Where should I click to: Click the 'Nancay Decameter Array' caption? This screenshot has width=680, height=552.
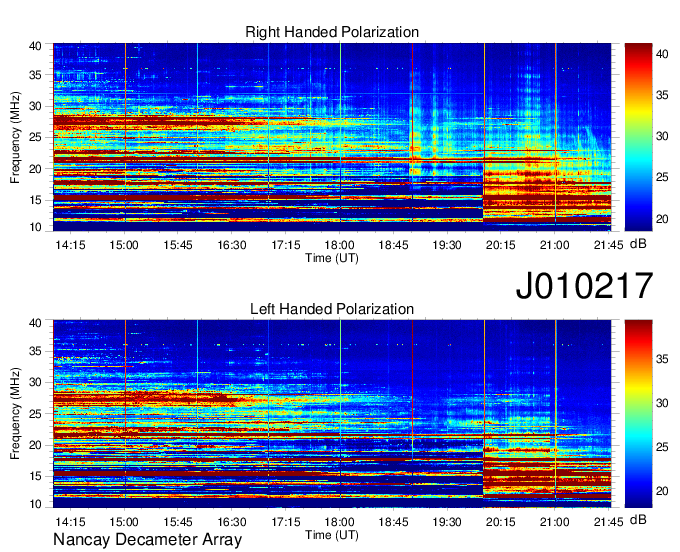(147, 540)
